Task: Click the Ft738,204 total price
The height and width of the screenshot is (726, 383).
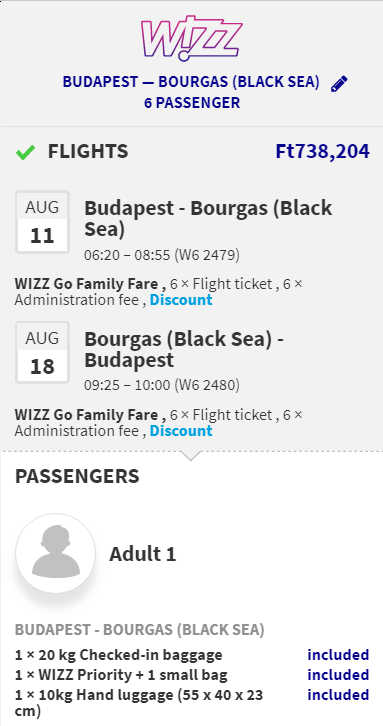Action: click(323, 151)
